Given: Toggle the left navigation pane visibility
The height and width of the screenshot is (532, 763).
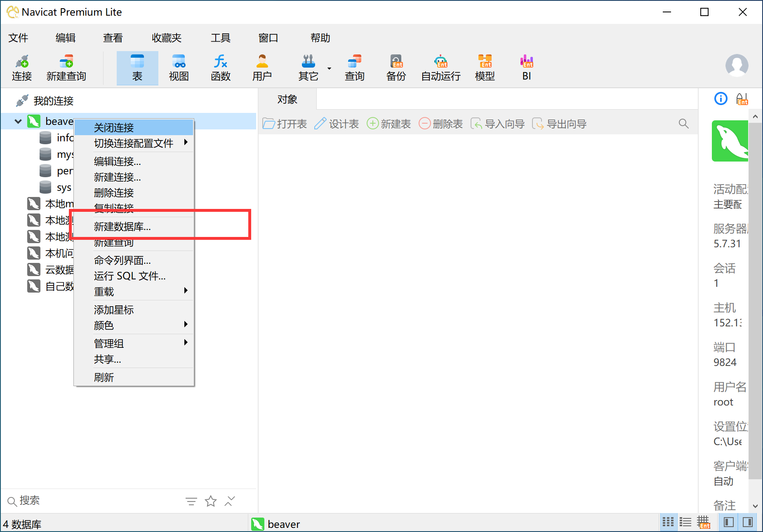Looking at the screenshot, I should point(729,522).
